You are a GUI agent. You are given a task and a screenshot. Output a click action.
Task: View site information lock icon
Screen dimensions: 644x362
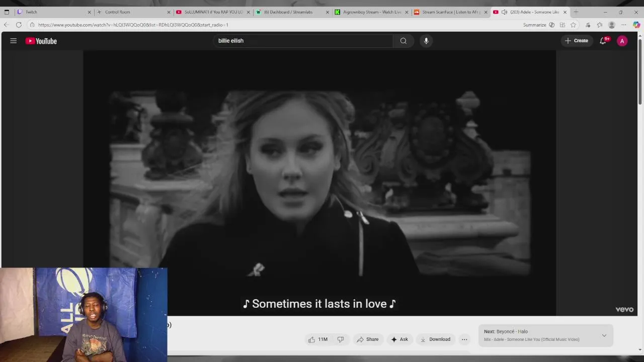32,25
